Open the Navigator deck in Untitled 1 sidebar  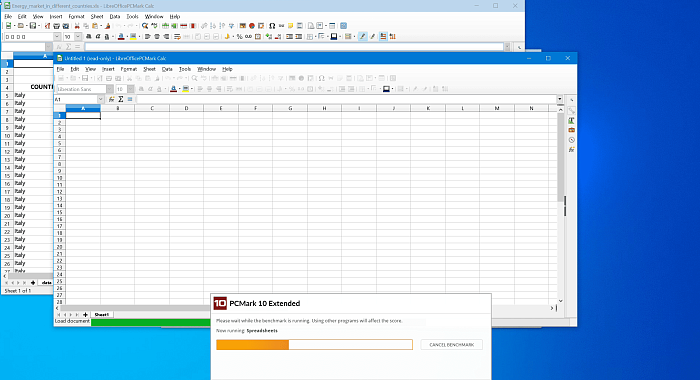(571, 140)
